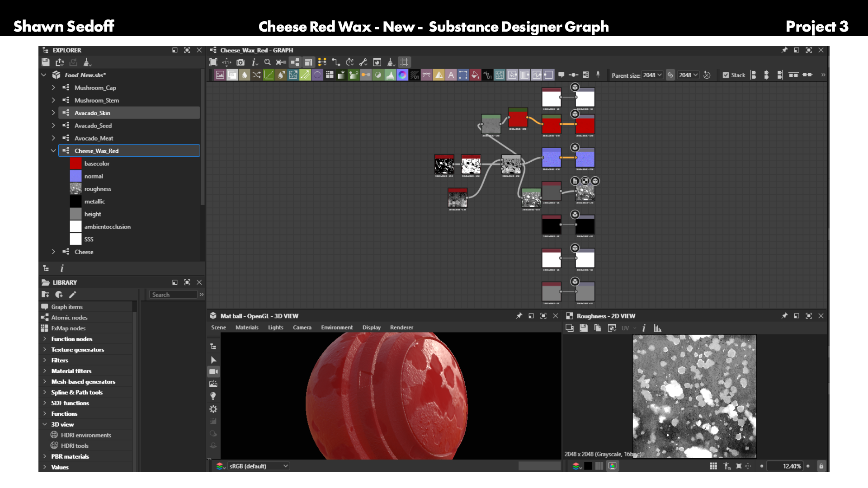Open the Environment menu in 3D view

337,328
